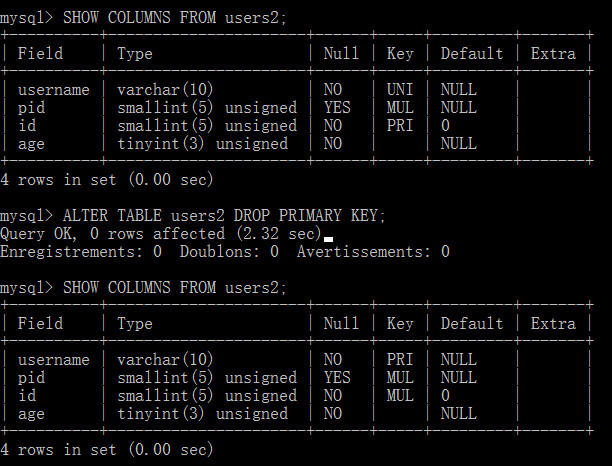Click the PRI key value for username row
Image resolution: width=612 pixels, height=466 pixels.
[400, 359]
